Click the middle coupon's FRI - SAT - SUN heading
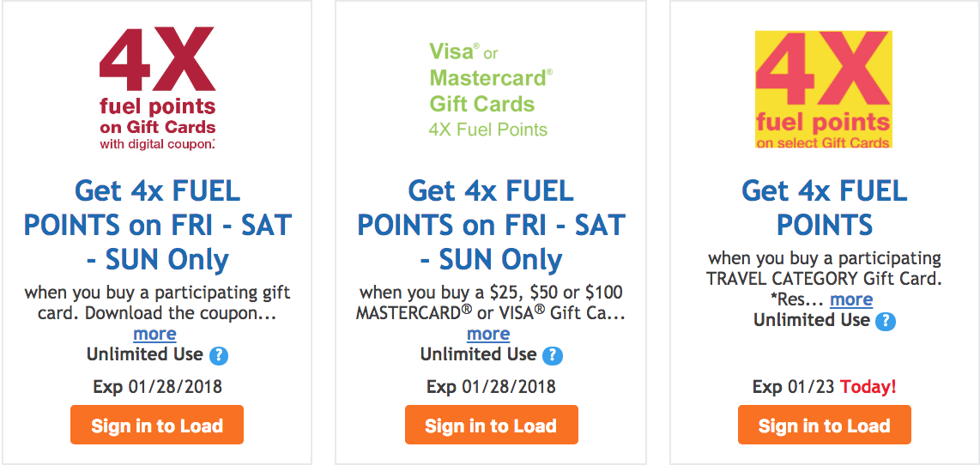This screenshot has width=980, height=465. click(491, 225)
